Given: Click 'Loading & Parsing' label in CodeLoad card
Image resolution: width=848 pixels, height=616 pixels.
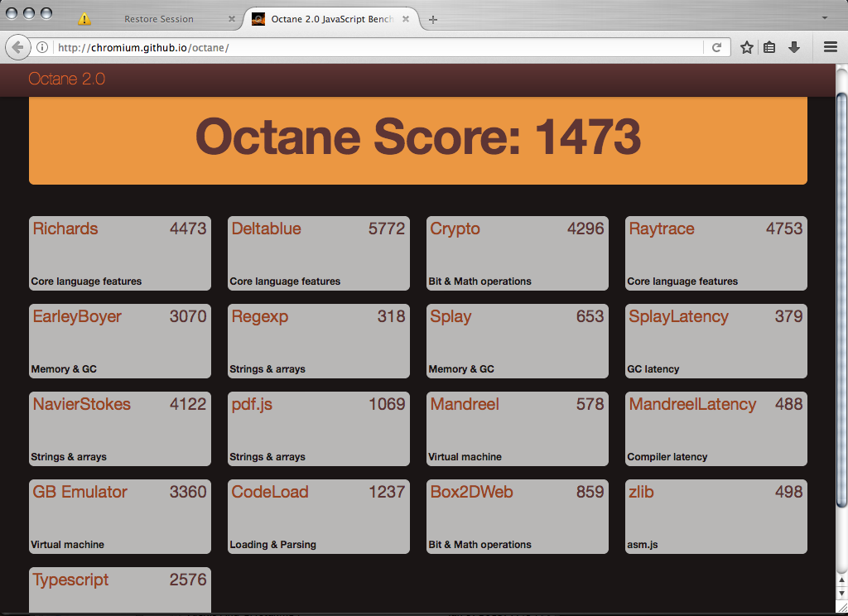Looking at the screenshot, I should pos(272,545).
